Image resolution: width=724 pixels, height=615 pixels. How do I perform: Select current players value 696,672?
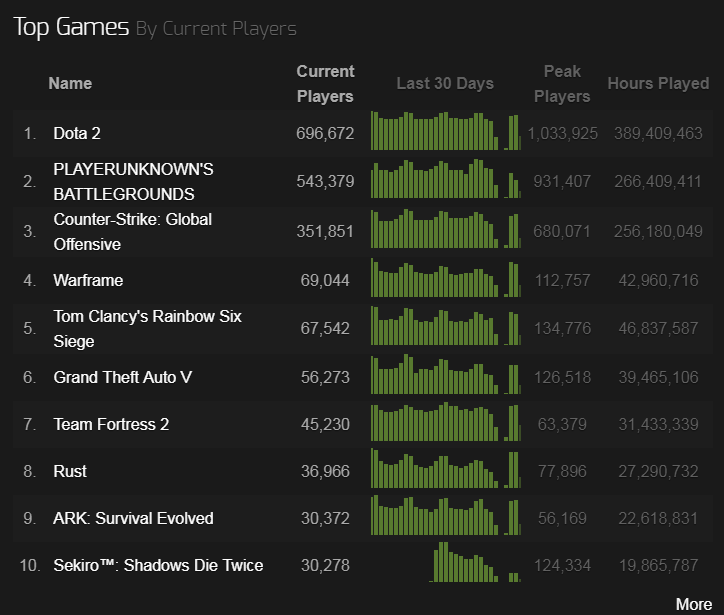pyautogui.click(x=325, y=133)
